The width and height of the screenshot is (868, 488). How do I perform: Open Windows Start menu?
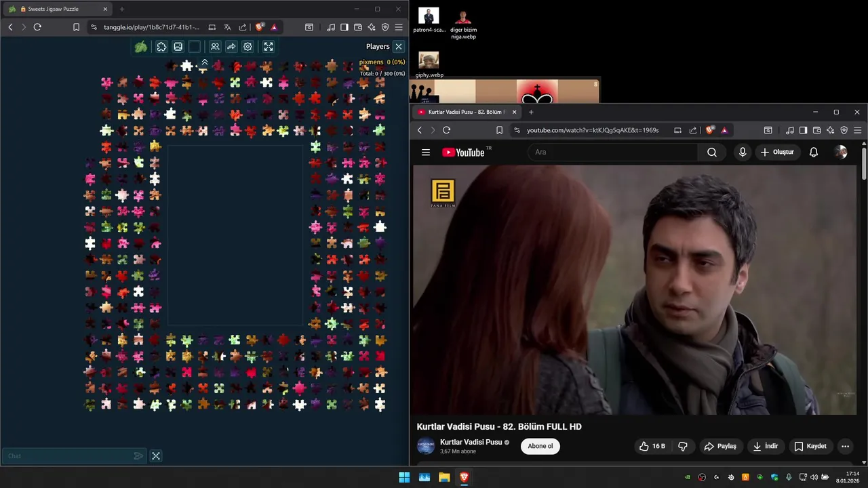click(x=404, y=477)
